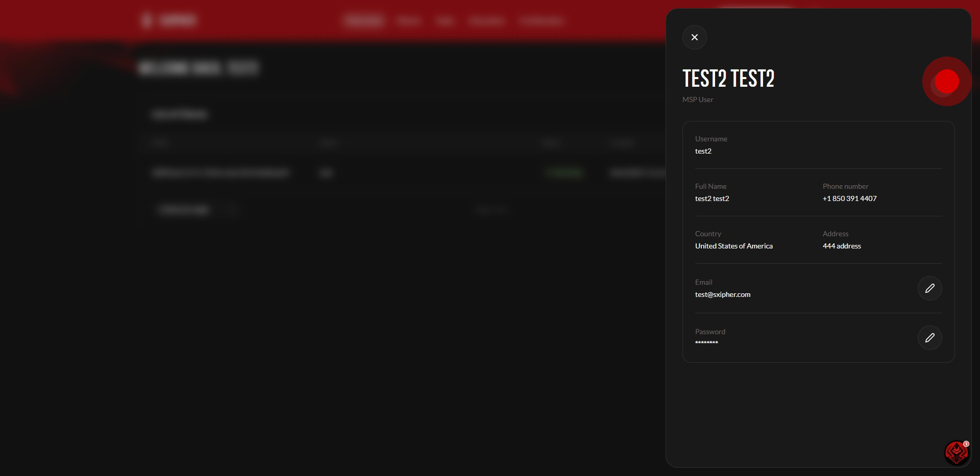
Task: Click the red profile avatar circle
Action: 946,82
